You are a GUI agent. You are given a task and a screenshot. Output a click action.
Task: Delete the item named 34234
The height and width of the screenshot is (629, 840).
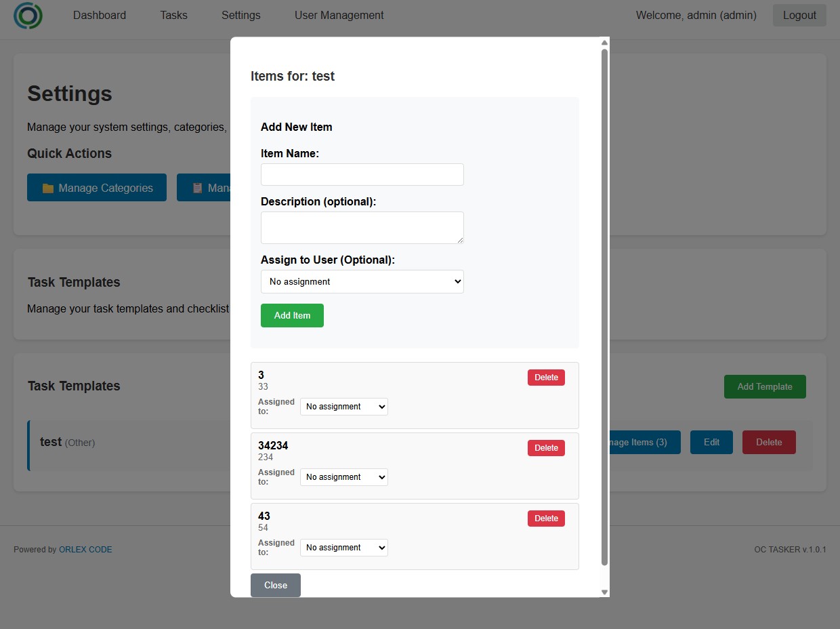(x=546, y=448)
